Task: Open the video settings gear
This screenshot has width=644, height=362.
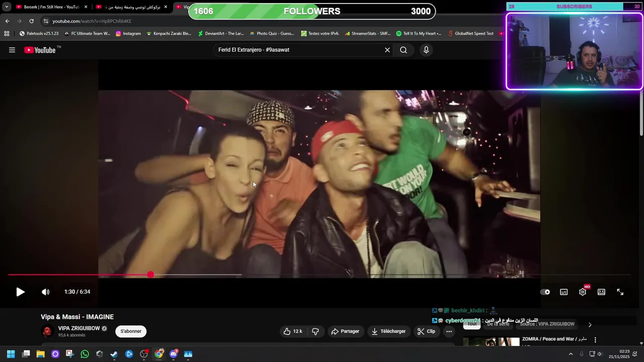Action: coord(583,292)
